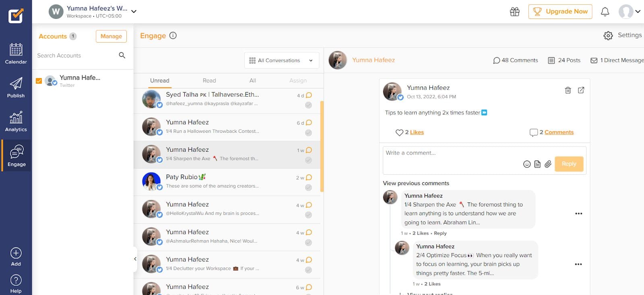This screenshot has width=644, height=295.
Task: Open the gift box rewards icon
Action: coord(514,12)
